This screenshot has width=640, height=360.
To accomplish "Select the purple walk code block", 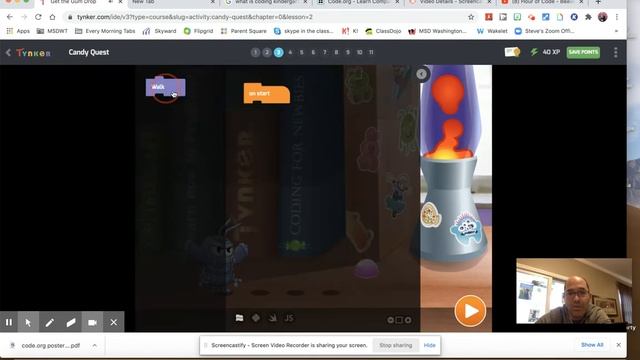I will click(165, 87).
